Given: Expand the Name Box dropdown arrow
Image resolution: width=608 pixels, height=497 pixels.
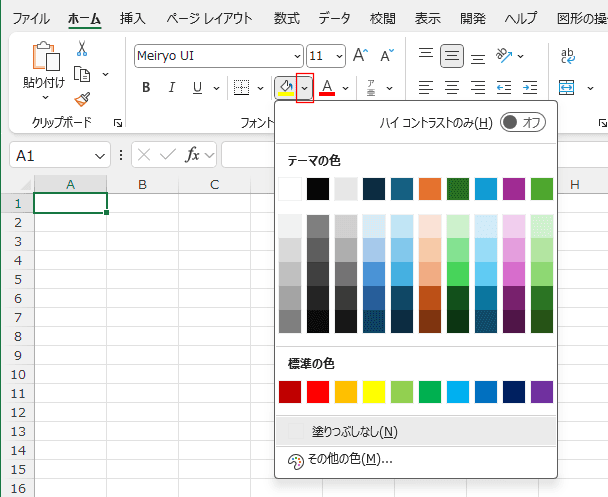Looking at the screenshot, I should coord(100,156).
